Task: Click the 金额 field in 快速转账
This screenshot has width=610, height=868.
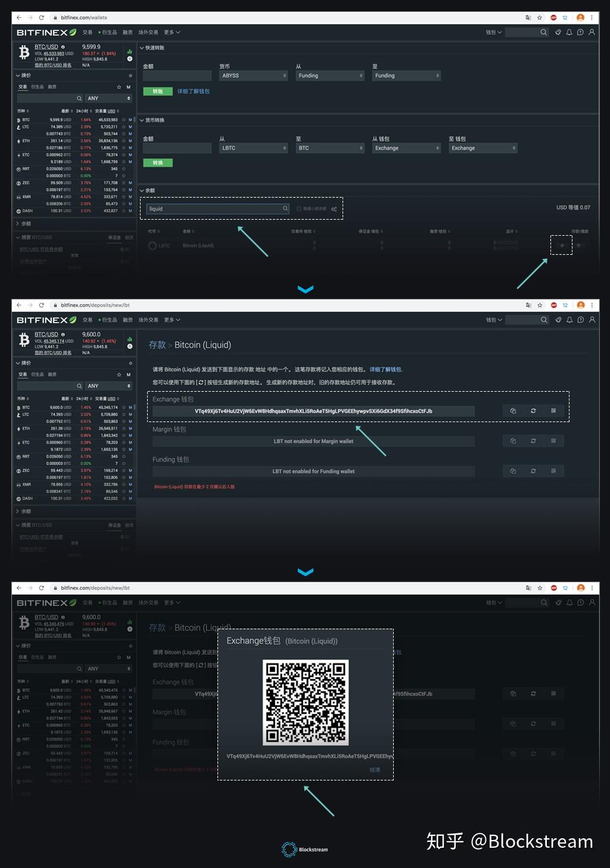Action: click(177, 76)
